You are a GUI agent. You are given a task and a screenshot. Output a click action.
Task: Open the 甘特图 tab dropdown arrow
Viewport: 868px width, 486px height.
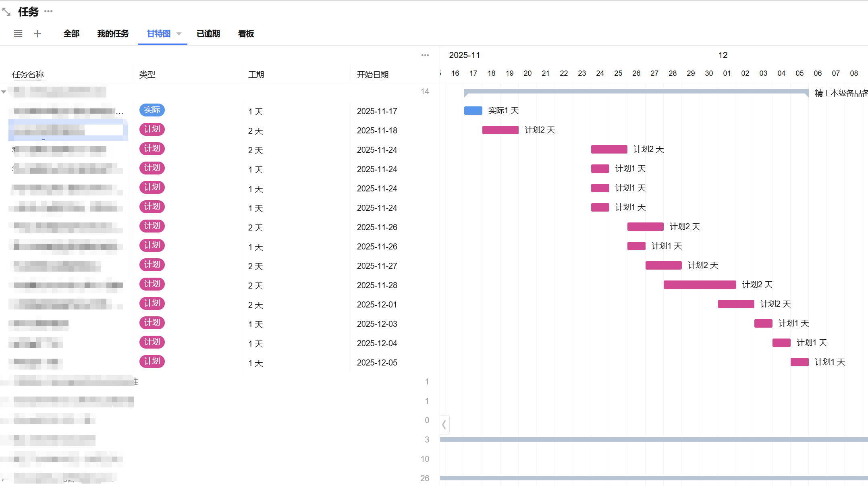click(179, 34)
